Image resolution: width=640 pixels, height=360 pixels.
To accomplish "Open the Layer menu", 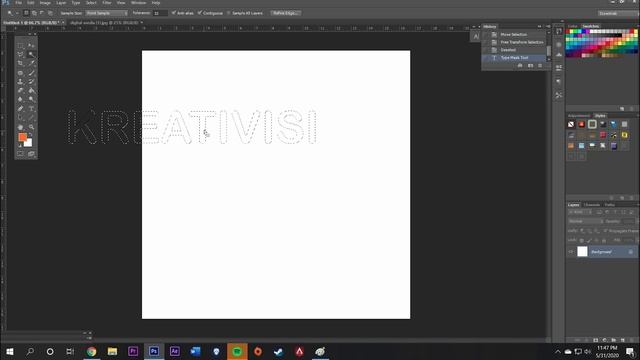I will point(61,3).
